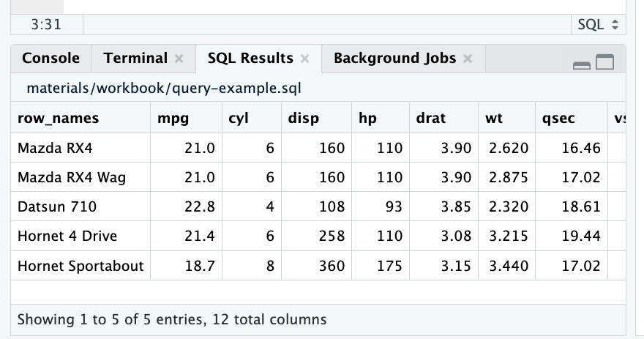
Task: Click the query-example.sql file path label
Action: point(164,89)
